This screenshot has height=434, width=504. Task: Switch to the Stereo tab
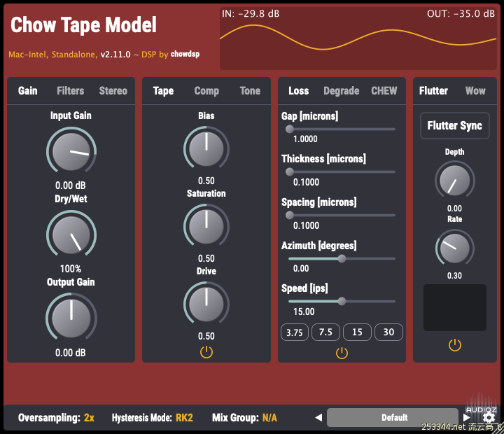pos(113,91)
